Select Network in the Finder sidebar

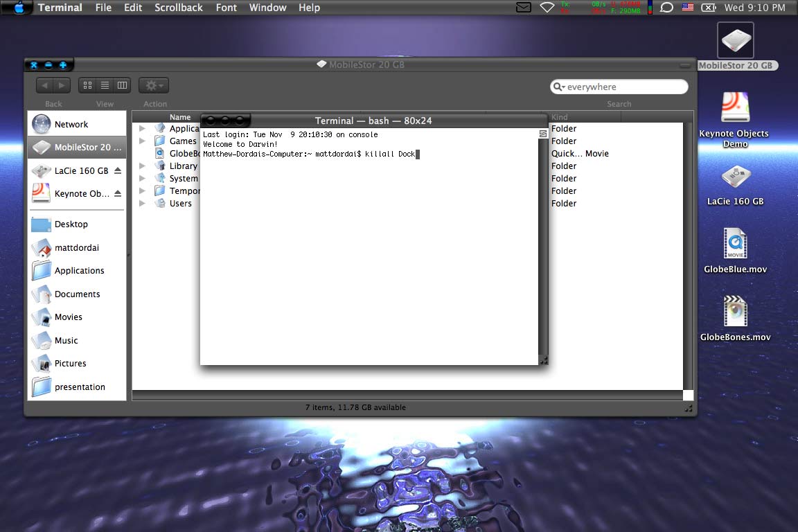pos(77,124)
